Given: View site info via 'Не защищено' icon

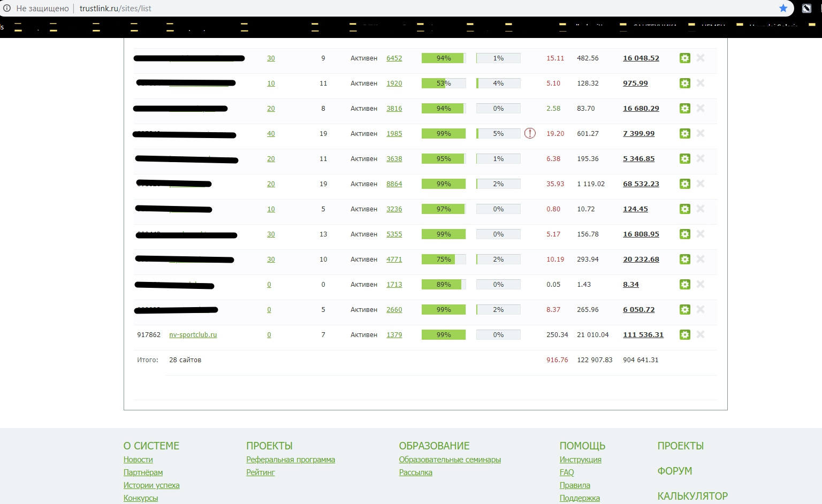Looking at the screenshot, I should click(x=7, y=8).
